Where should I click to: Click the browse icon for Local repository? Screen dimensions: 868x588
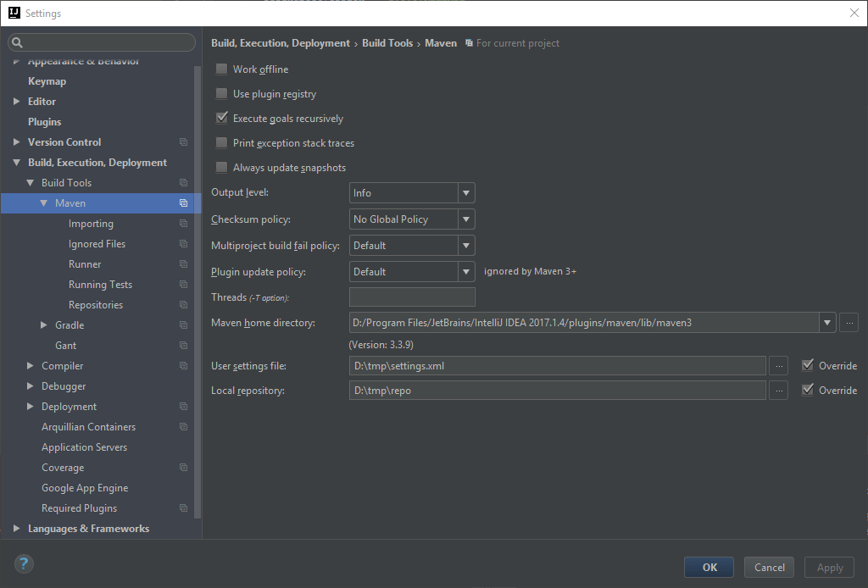tap(778, 390)
